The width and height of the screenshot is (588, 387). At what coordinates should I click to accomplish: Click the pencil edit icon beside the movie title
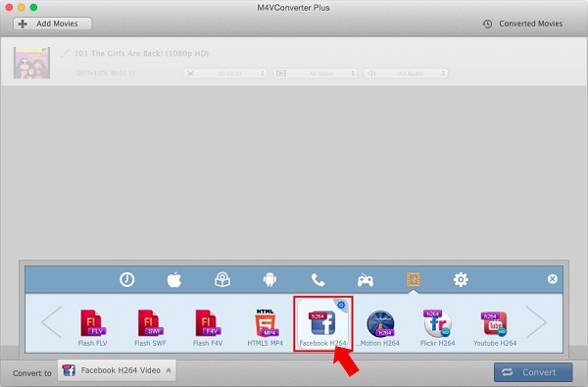pos(66,53)
